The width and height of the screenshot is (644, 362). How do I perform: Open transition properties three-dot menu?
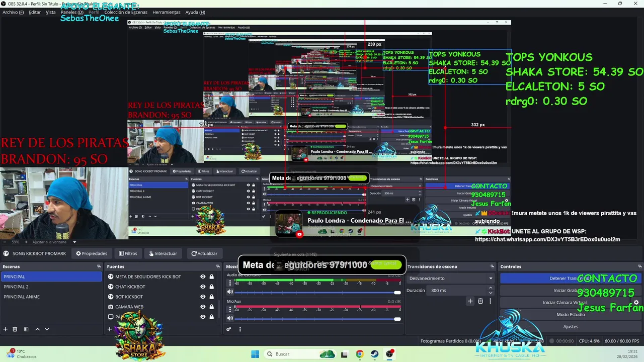490,301
